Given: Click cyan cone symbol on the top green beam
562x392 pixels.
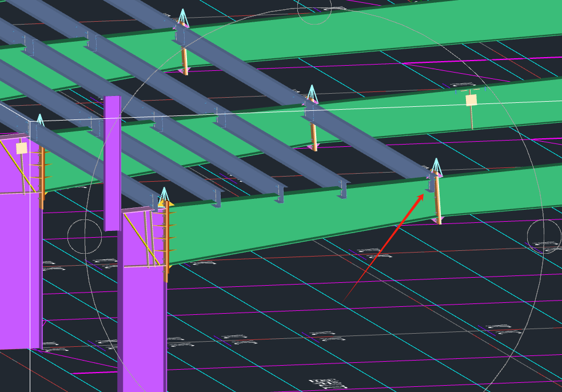Looking at the screenshot, I should tap(183, 17).
